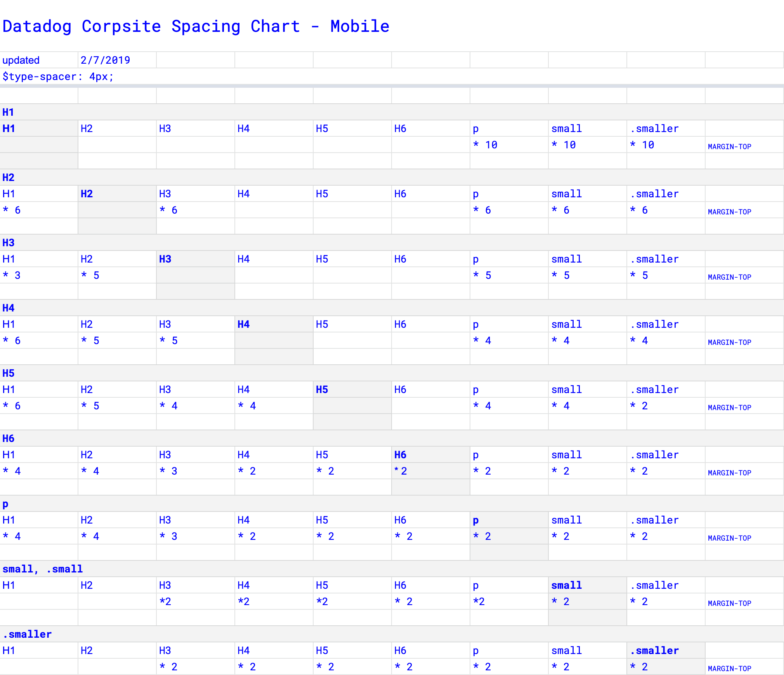
Task: Select the MARGIN-TOP label in the H6 section
Action: coord(729,473)
